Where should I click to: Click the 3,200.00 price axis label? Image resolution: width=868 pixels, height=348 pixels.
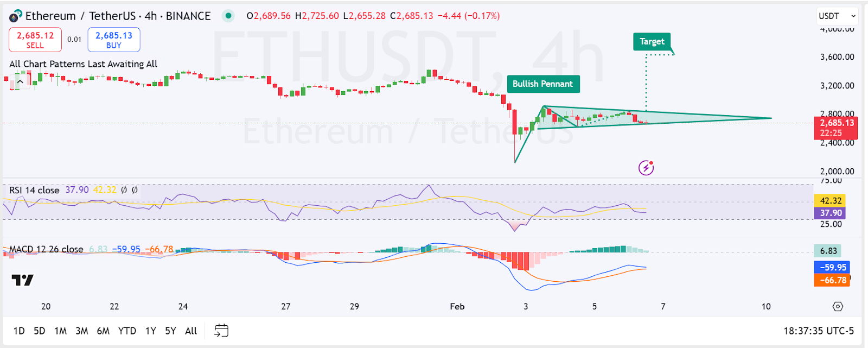point(837,86)
